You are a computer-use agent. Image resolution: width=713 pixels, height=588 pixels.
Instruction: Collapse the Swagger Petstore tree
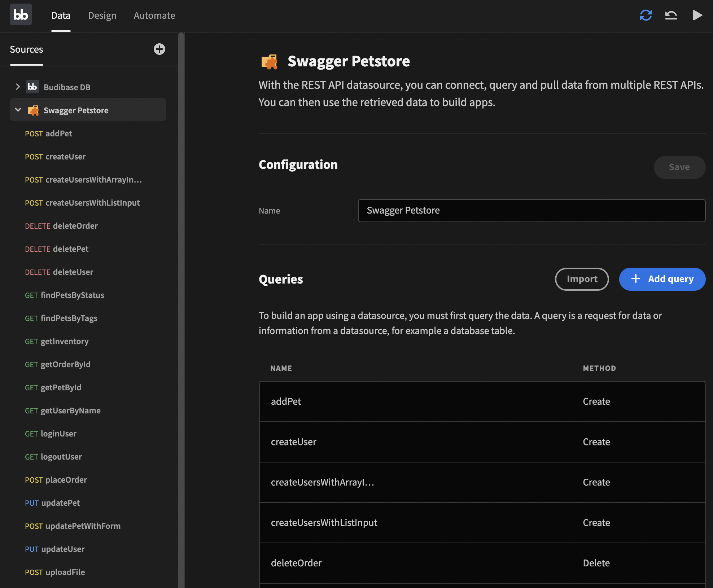click(18, 110)
